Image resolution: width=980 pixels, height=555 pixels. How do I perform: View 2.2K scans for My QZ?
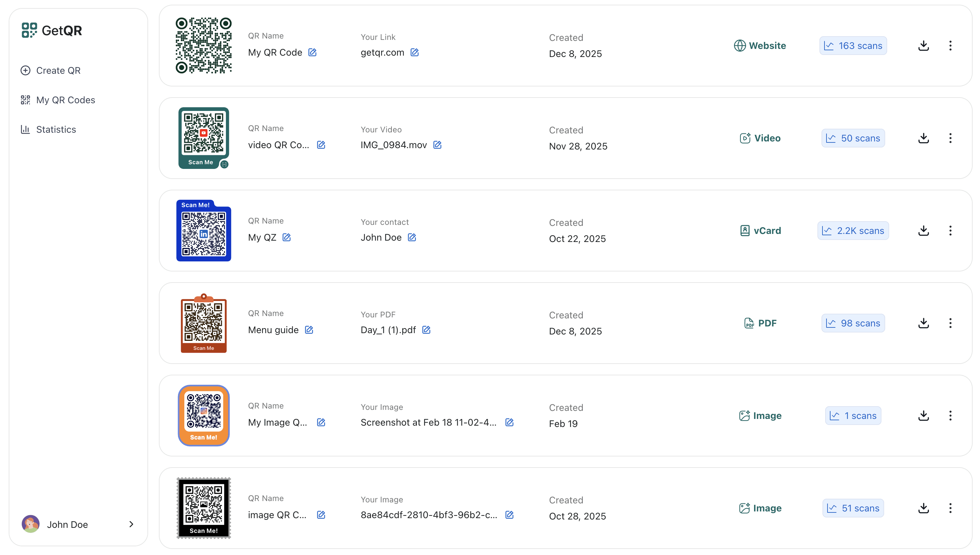[x=853, y=230]
